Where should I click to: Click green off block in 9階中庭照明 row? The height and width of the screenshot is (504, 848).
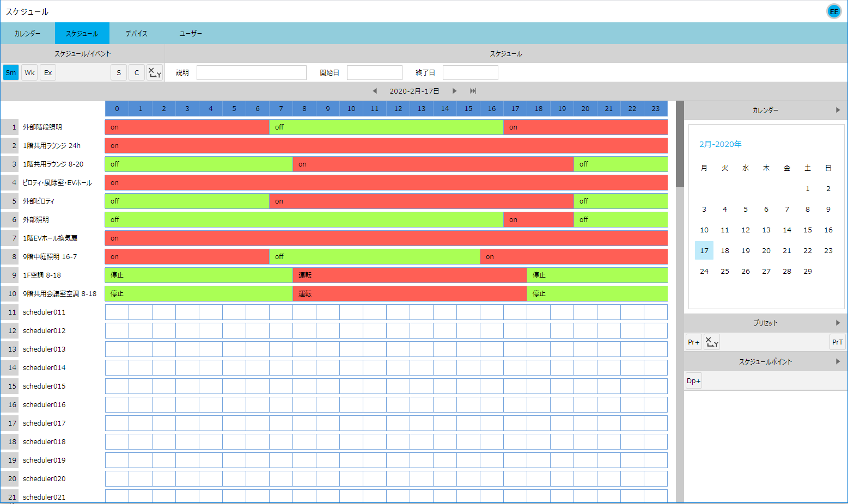pyautogui.click(x=375, y=256)
